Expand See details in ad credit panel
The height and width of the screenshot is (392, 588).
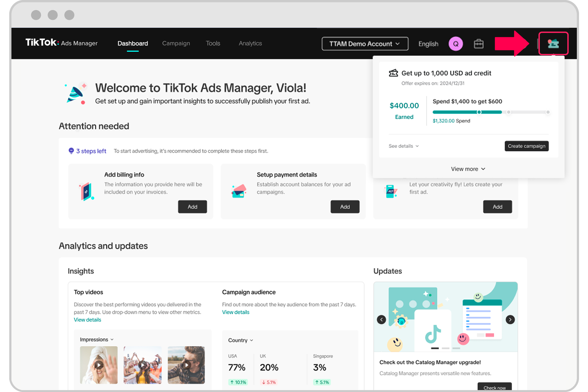403,146
